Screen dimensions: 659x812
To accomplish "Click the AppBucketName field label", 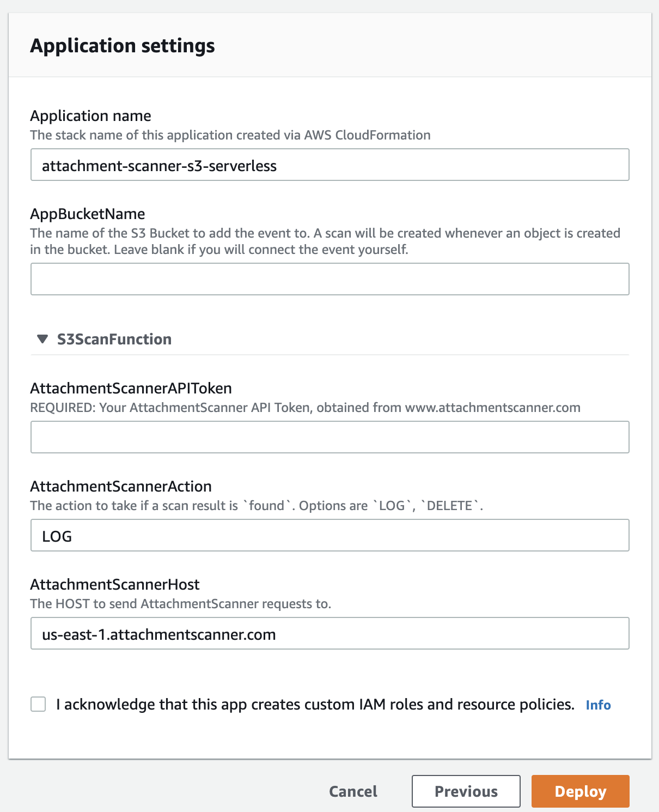I will click(x=88, y=214).
